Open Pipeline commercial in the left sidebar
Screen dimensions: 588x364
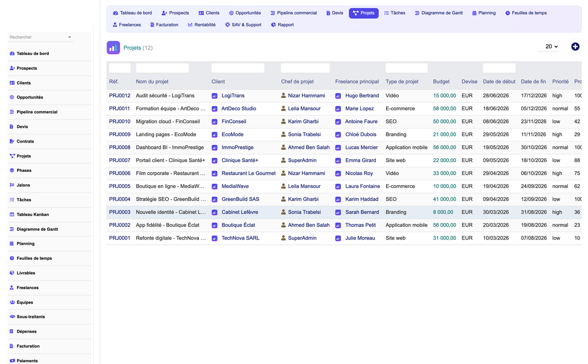(x=37, y=112)
